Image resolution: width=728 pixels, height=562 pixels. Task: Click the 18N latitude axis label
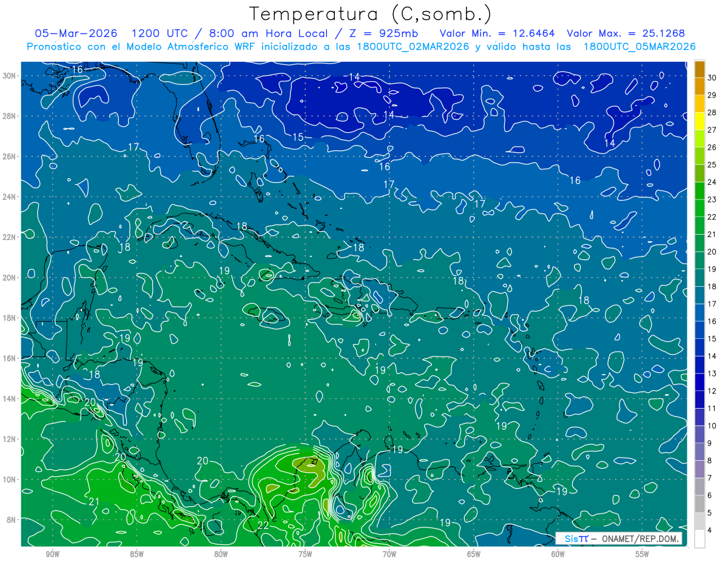click(8, 318)
